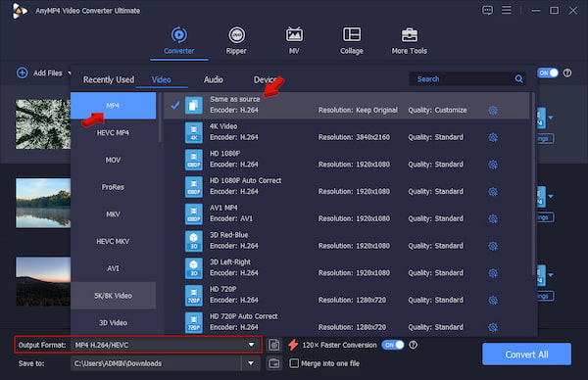Image resolution: width=588 pixels, height=380 pixels.
Task: Click the lake reflection video thumbnail
Action: click(x=43, y=203)
